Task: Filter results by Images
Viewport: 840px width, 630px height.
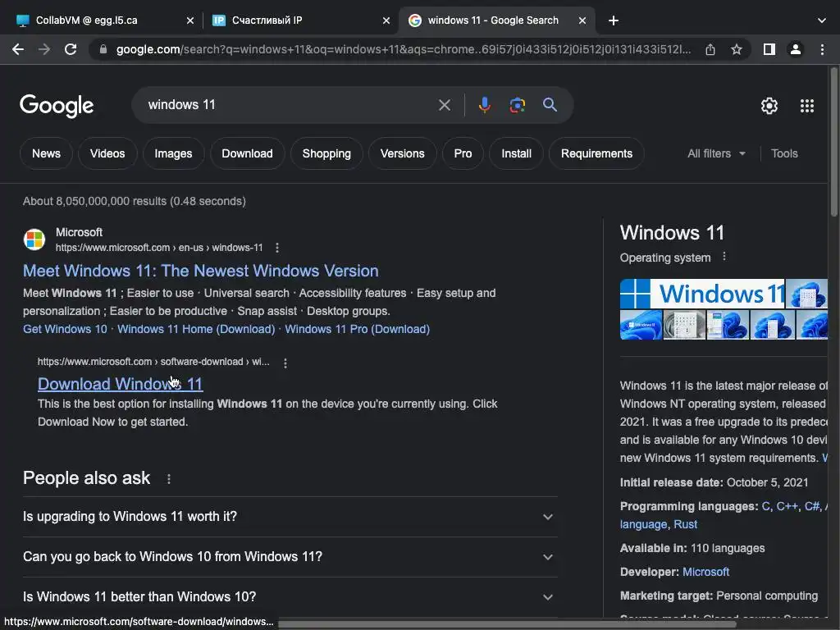Action: (173, 153)
